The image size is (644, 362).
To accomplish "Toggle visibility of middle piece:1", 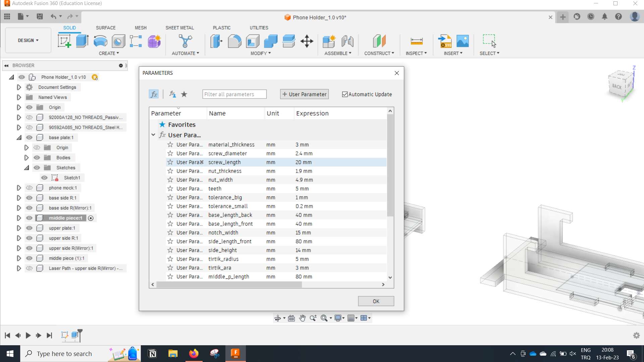I will click(29, 218).
